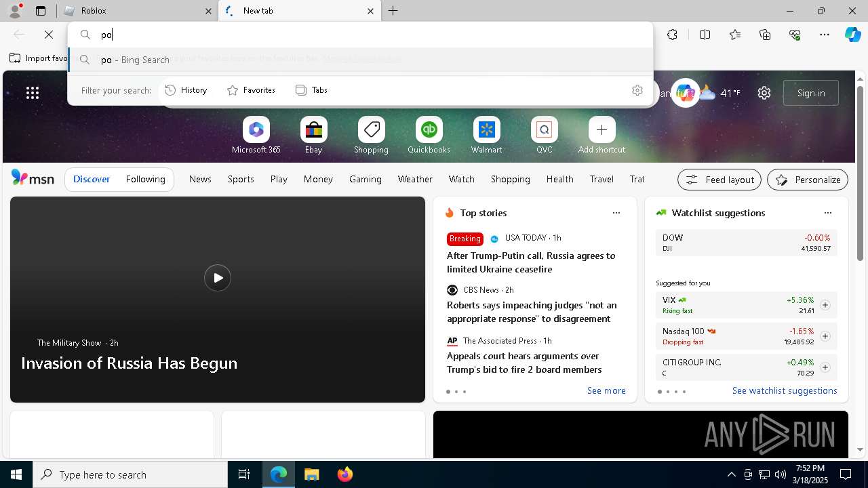Image resolution: width=868 pixels, height=488 pixels.
Task: Open Top stories more options menu
Action: point(616,213)
